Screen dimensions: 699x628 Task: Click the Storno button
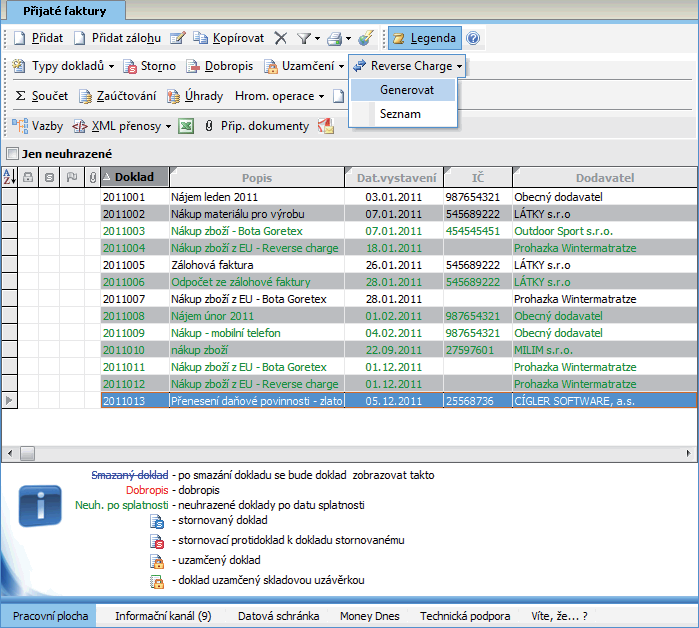point(151,67)
